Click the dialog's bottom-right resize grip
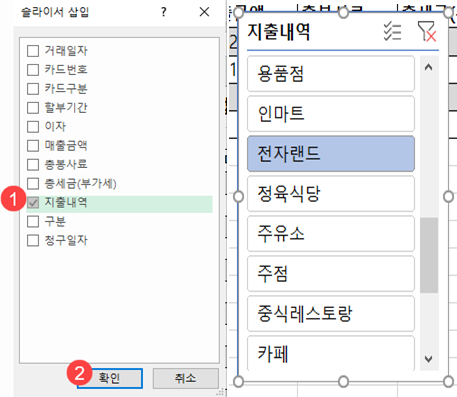457x397 pixels. click(220, 392)
